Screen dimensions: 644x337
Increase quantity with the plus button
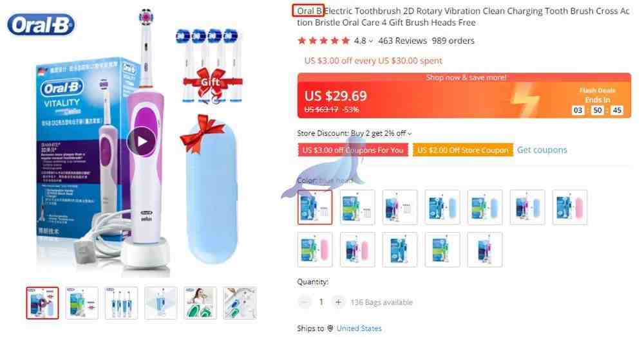338,302
